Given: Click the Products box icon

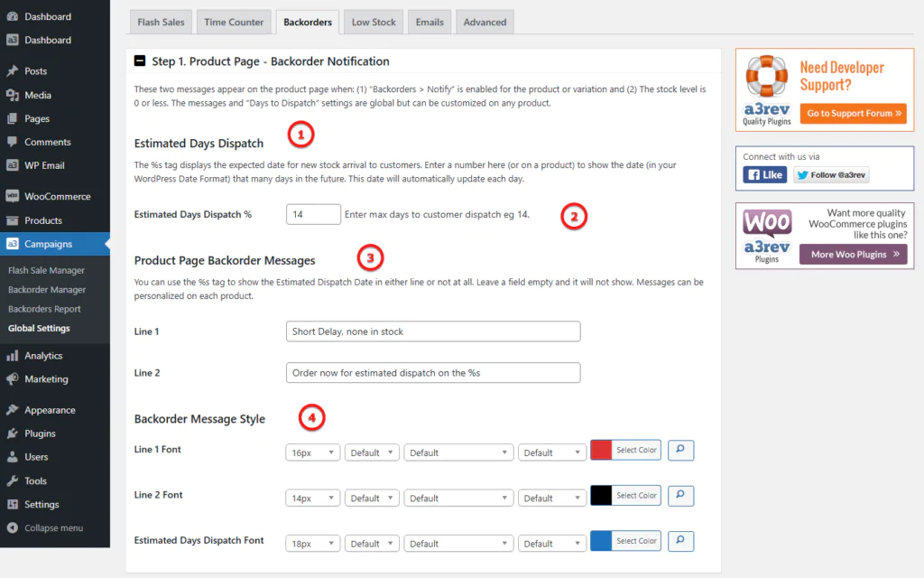Looking at the screenshot, I should click(13, 220).
